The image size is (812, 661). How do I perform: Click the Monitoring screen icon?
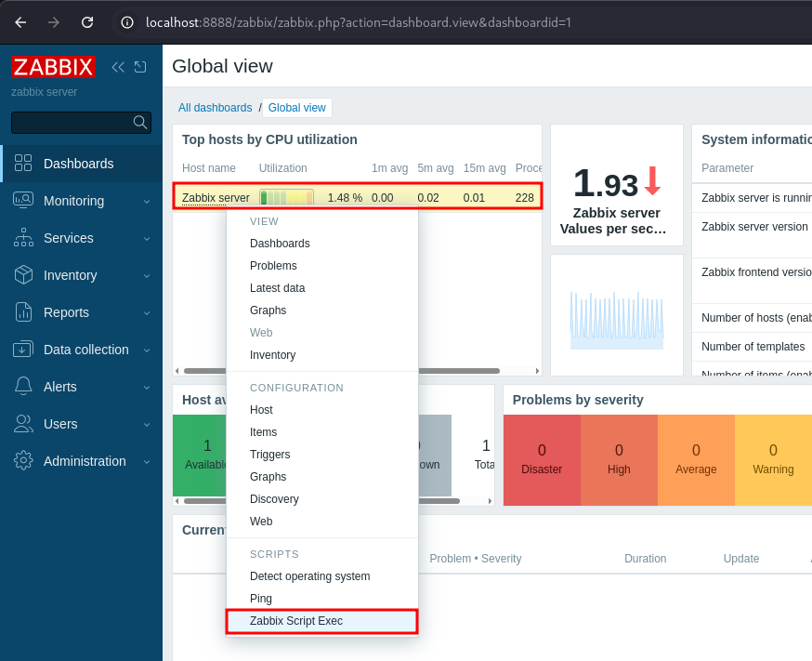click(23, 201)
